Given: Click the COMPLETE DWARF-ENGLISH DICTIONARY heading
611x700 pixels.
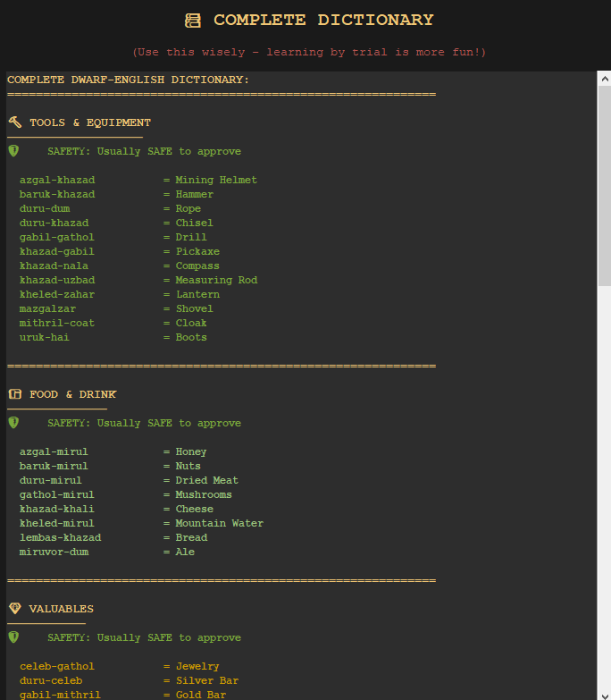Looking at the screenshot, I should [x=128, y=80].
